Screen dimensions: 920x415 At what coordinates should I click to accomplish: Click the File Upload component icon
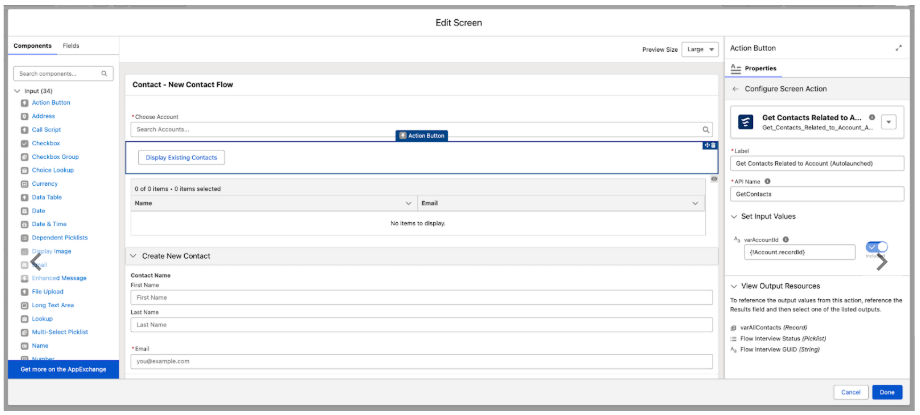click(x=24, y=292)
